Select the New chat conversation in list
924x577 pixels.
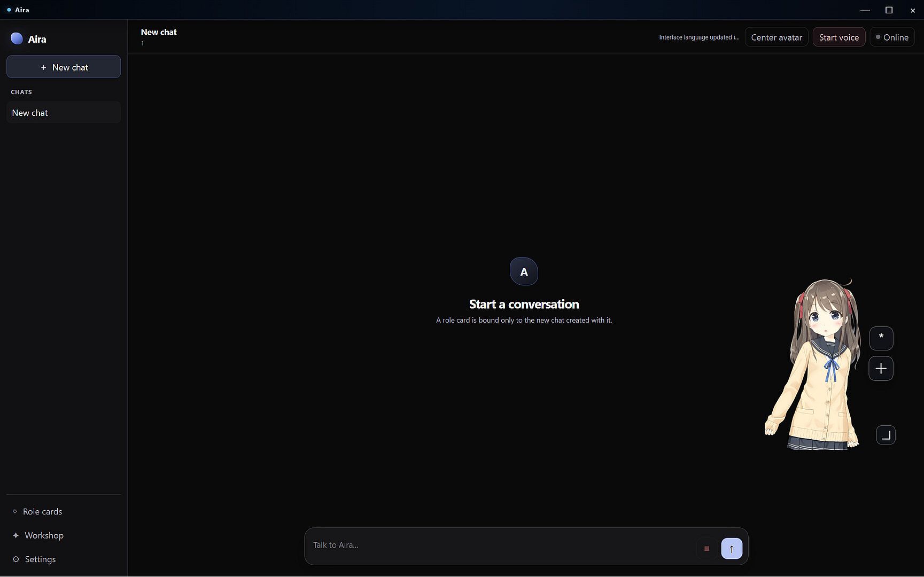click(64, 113)
